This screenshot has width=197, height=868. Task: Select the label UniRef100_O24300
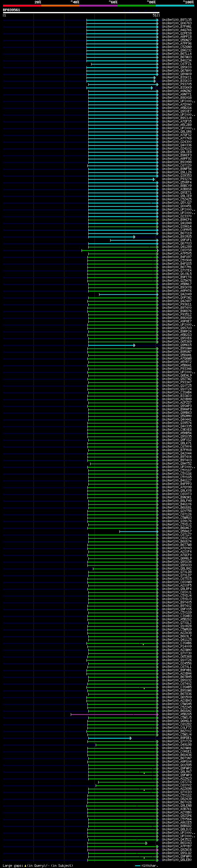[x=177, y=142]
